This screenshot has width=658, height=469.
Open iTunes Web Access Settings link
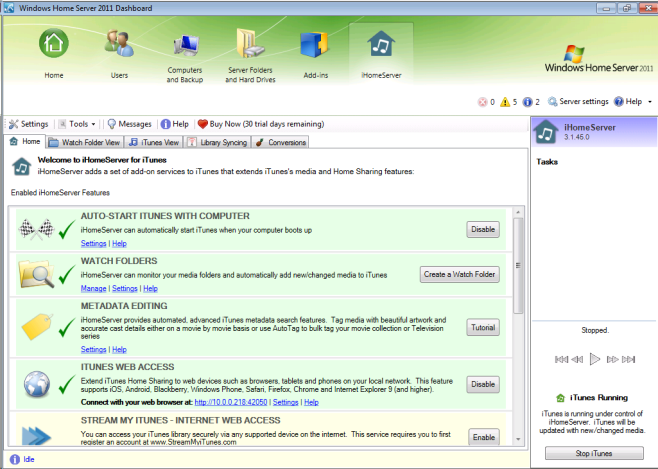pos(285,402)
